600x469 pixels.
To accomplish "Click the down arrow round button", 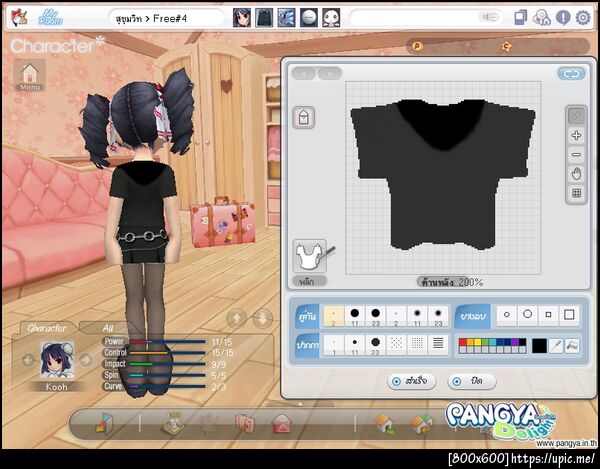I will [263, 318].
